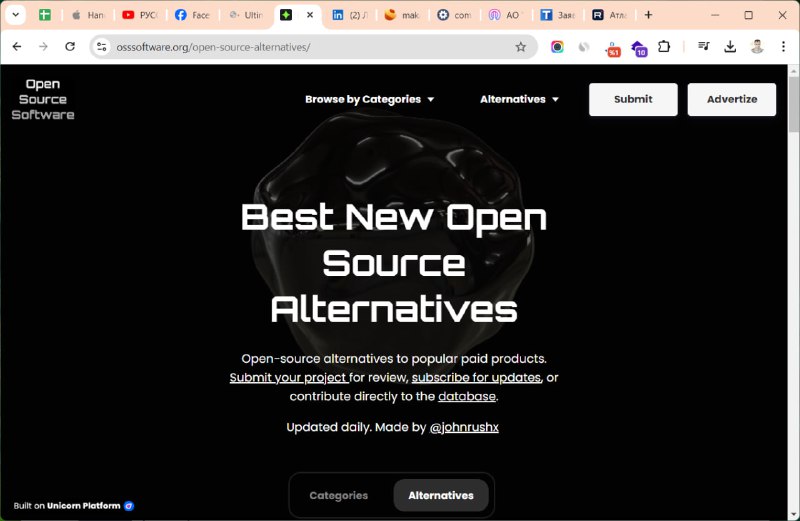Viewport: 800px width, 521px height.
Task: Switch to the Ultin tab
Action: [246, 15]
